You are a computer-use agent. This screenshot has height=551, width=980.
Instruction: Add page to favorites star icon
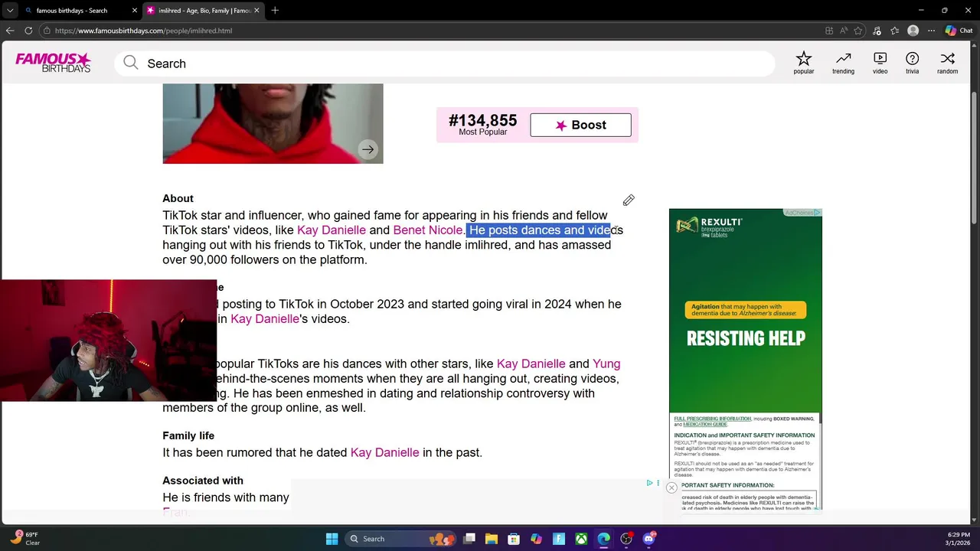click(858, 31)
